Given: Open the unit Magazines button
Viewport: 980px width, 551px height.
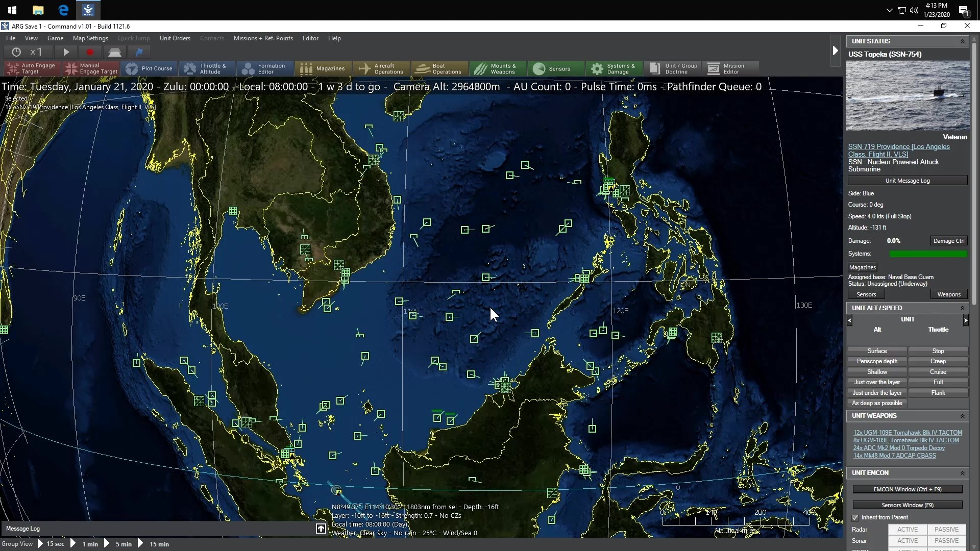Looking at the screenshot, I should 862,267.
